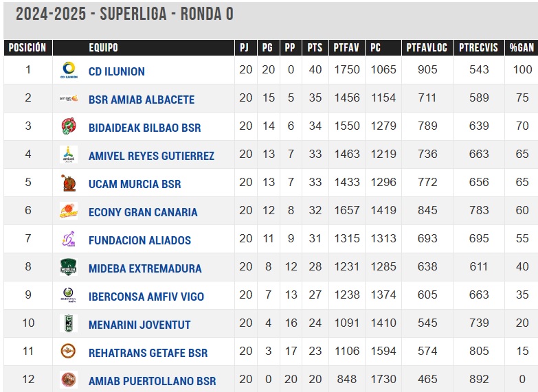Select the PTS column header

315,47
